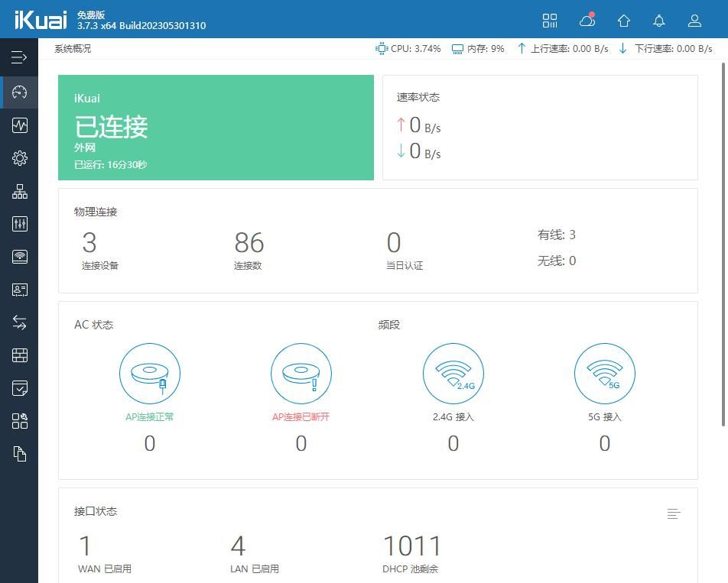Open the user account profile icon
Image resolution: width=728 pixels, height=583 pixels.
[x=694, y=21]
